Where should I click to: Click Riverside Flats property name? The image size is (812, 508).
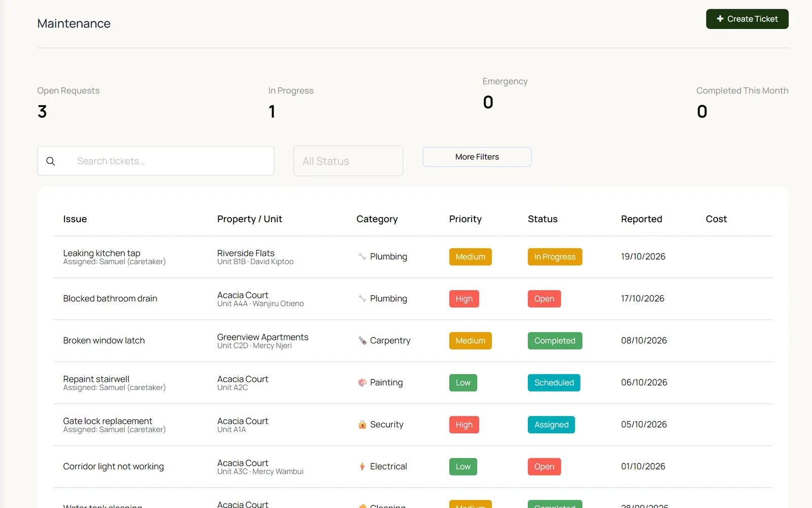(x=246, y=253)
